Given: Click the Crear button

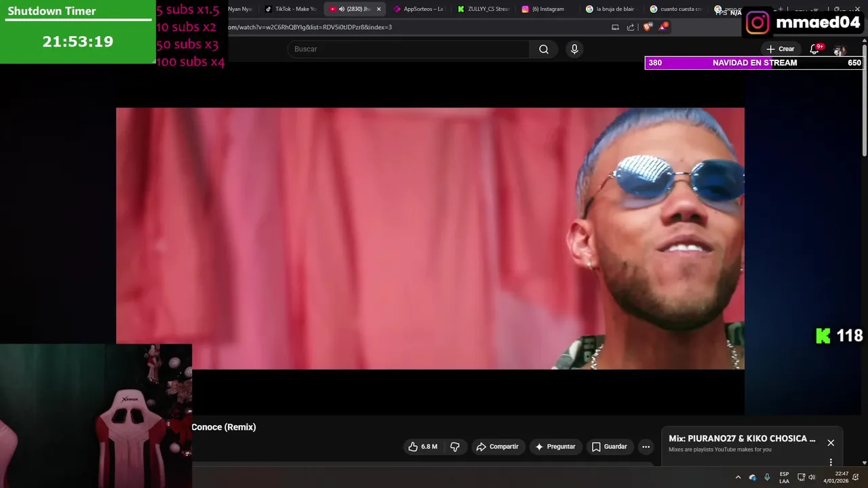Looking at the screenshot, I should point(781,49).
